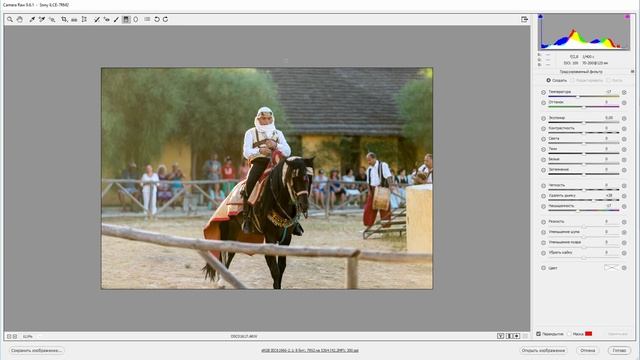Rotate image 90° clockwise

tap(166, 19)
